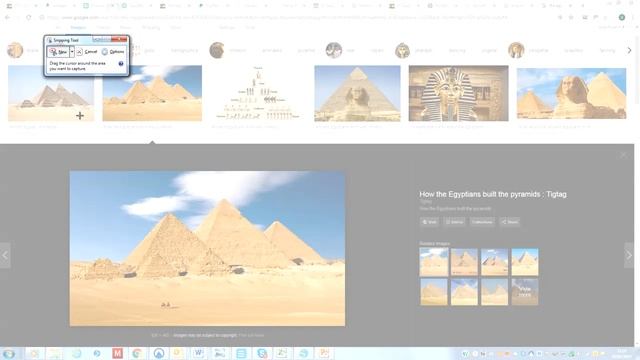Image resolution: width=640 pixels, height=360 pixels.
Task: Click Cancel in the Snipping Tool
Action: point(87,52)
